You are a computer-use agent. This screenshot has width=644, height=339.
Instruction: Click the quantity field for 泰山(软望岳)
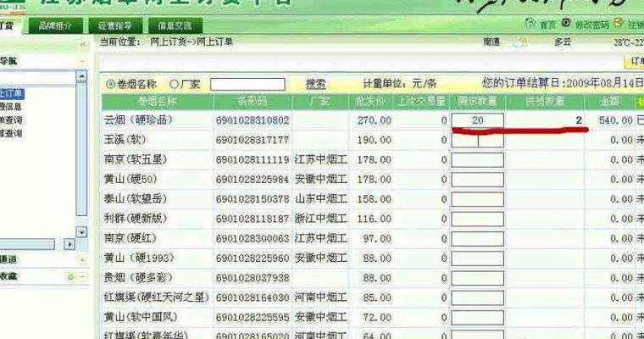point(477,199)
